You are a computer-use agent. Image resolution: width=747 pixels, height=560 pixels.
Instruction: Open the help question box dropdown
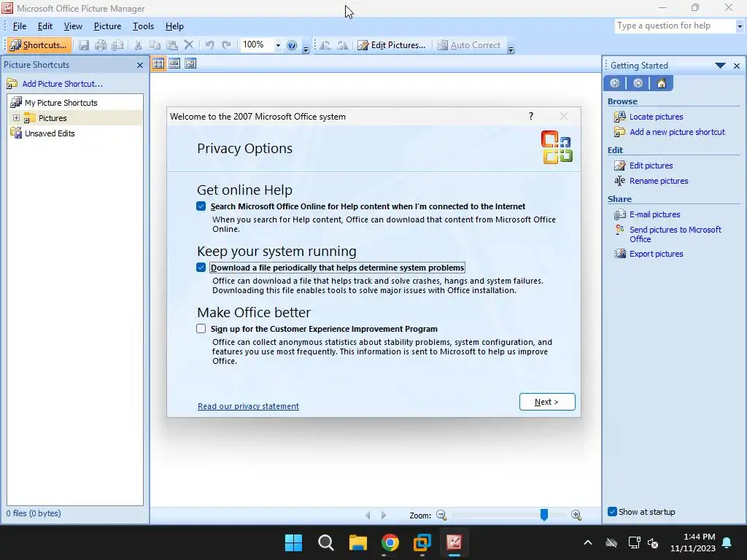click(740, 26)
